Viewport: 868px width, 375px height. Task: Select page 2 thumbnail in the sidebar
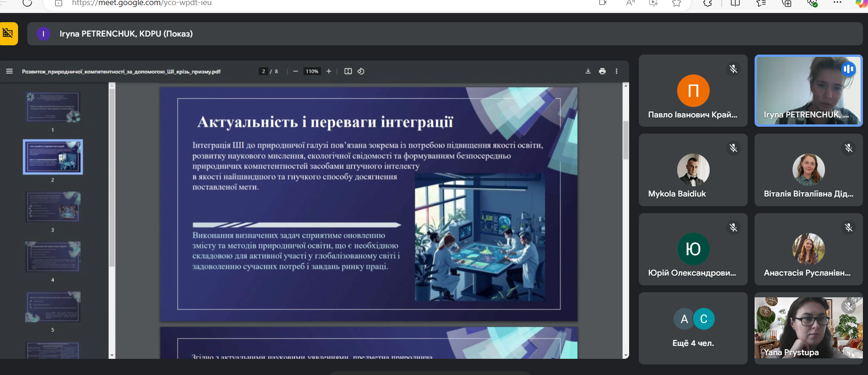coord(53,157)
